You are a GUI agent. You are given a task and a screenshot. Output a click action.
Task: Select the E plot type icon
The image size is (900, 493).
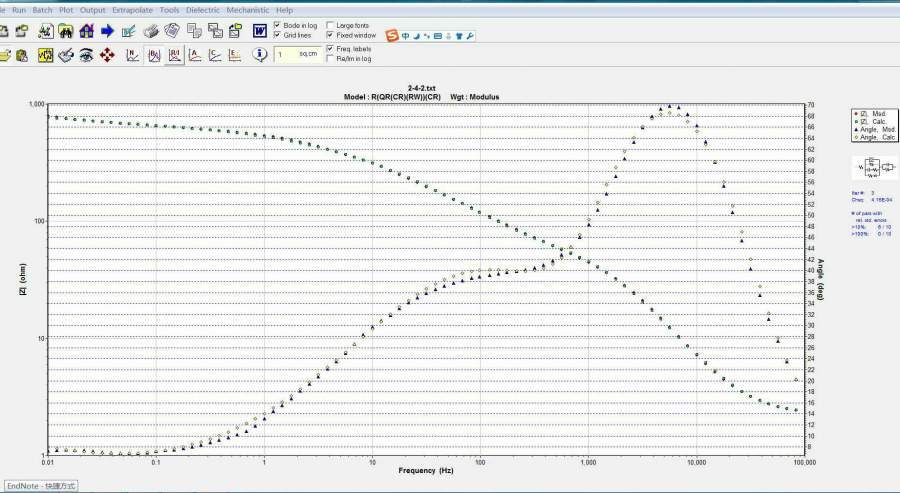[235, 56]
